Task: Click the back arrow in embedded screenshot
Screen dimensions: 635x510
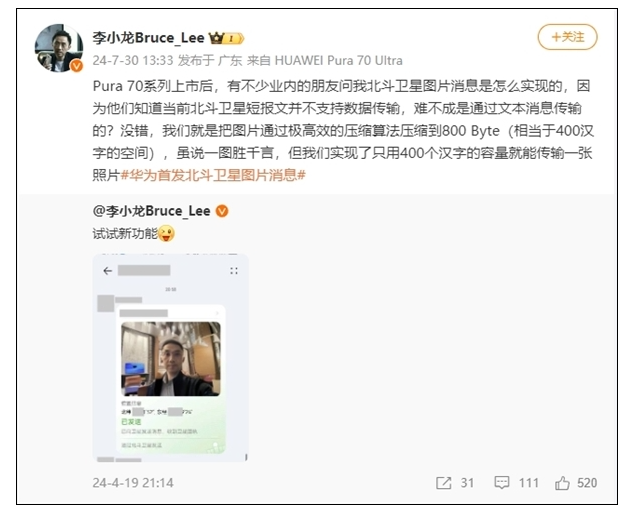Action: pos(107,271)
